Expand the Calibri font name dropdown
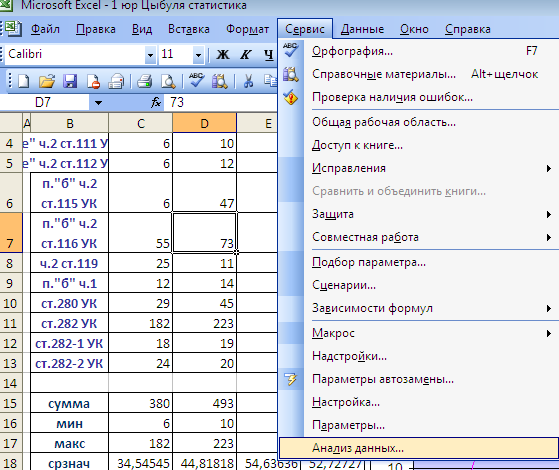Viewport: 559px width, 470px height. (x=150, y=55)
